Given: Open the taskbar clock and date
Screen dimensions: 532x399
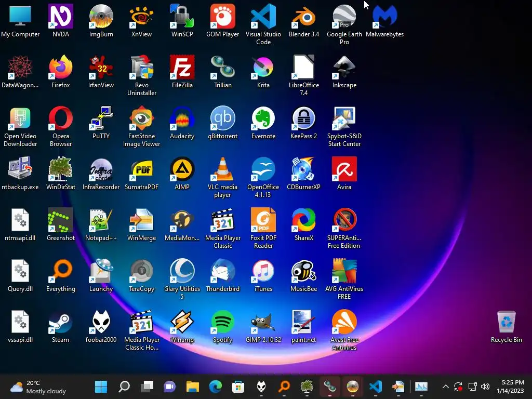Looking at the screenshot, I should coord(510,387).
